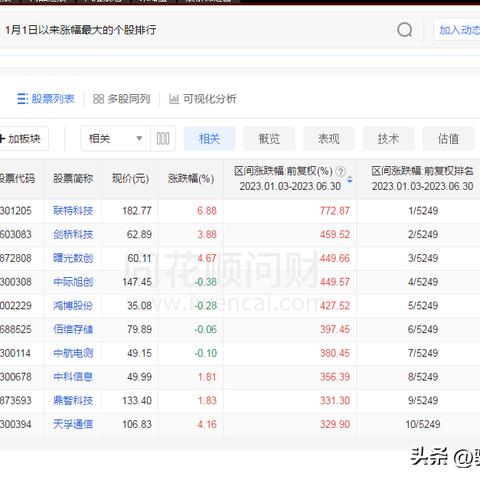480x480 pixels.
Task: Click stock code 300678
Action: tap(15, 377)
